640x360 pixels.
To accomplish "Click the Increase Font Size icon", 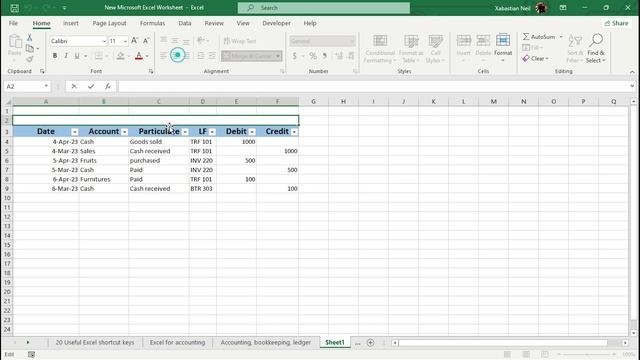I will click(x=135, y=41).
